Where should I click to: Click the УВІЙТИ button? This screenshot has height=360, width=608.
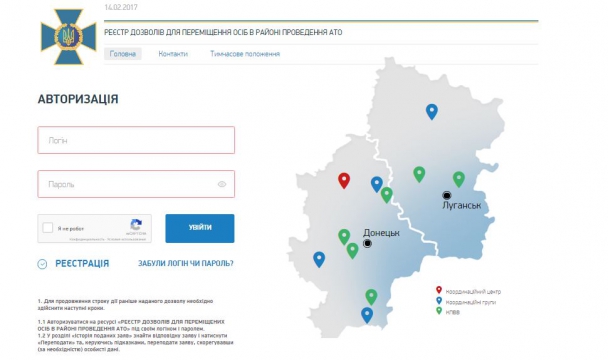[200, 228]
